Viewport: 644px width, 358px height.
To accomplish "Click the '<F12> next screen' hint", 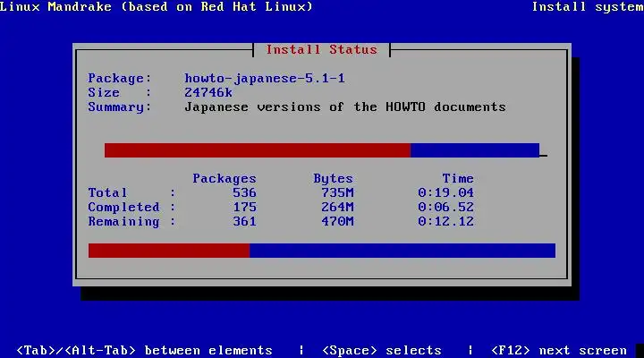I will pos(559,350).
